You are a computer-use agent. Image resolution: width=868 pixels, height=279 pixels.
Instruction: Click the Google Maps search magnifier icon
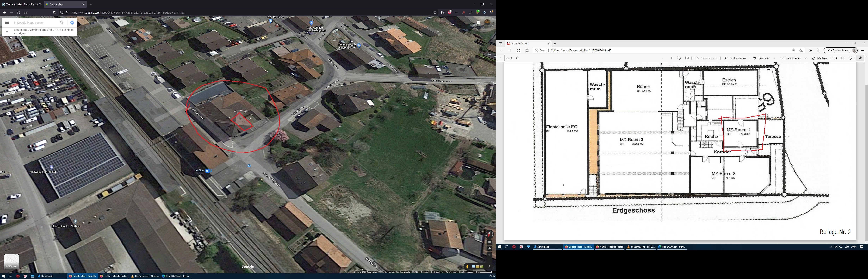click(x=62, y=23)
